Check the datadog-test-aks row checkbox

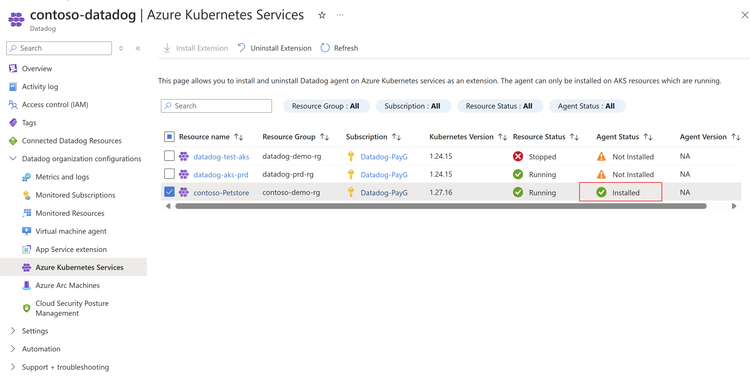[x=169, y=156]
